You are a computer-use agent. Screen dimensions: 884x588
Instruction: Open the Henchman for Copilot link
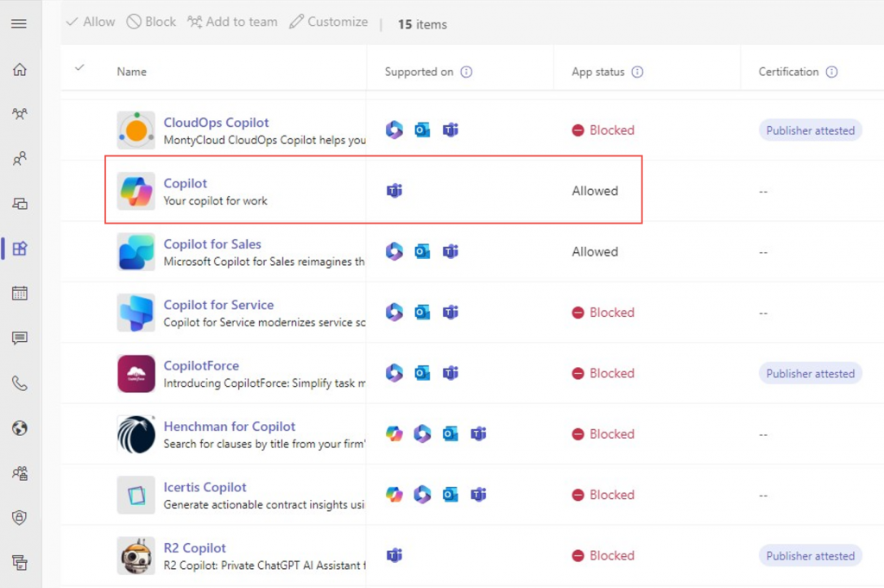click(230, 427)
